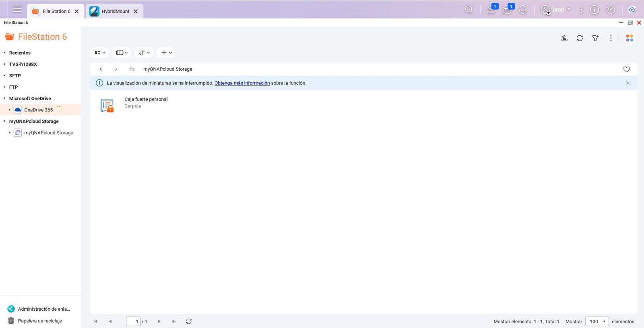Expand the OneDrive 365 tree node
Screen dimensions: 644x328
point(10,110)
